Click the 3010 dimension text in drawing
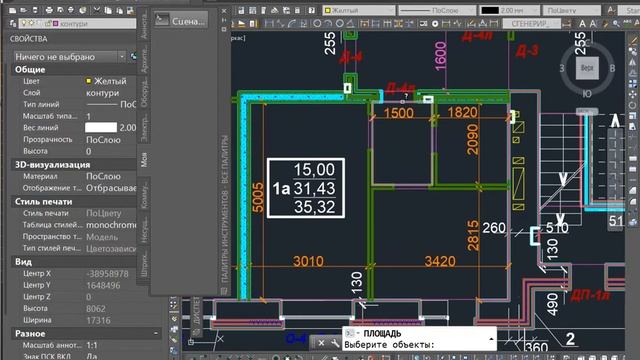The width and height of the screenshot is (640, 360). (x=308, y=261)
